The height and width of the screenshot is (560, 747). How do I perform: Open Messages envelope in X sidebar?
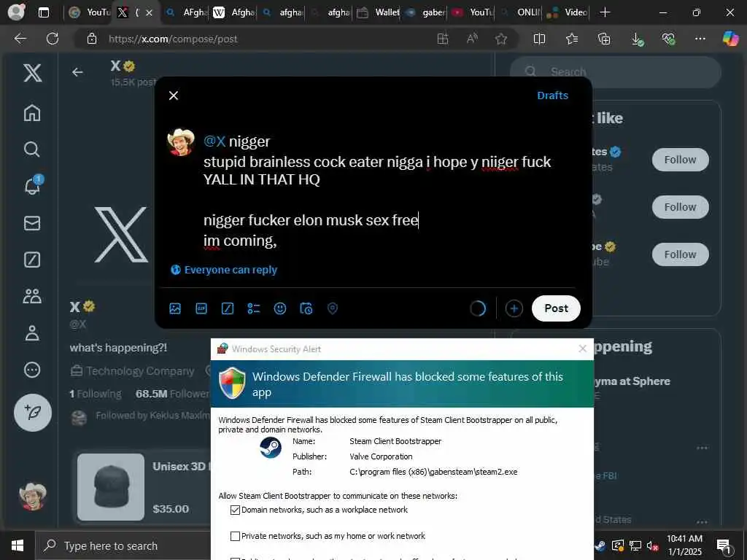pyautogui.click(x=32, y=223)
